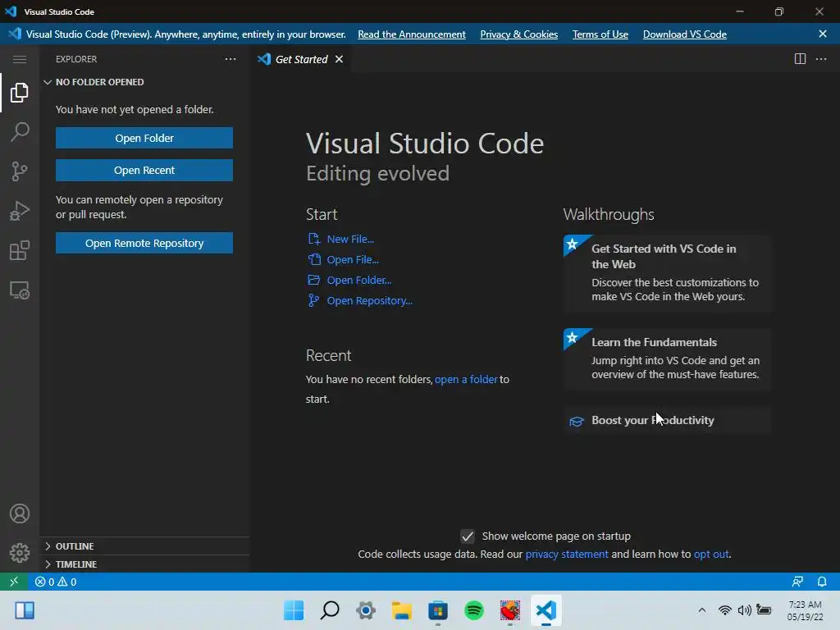Uncheck Show welcome page on startup
Viewport: 840px width, 630px height.
tap(467, 536)
